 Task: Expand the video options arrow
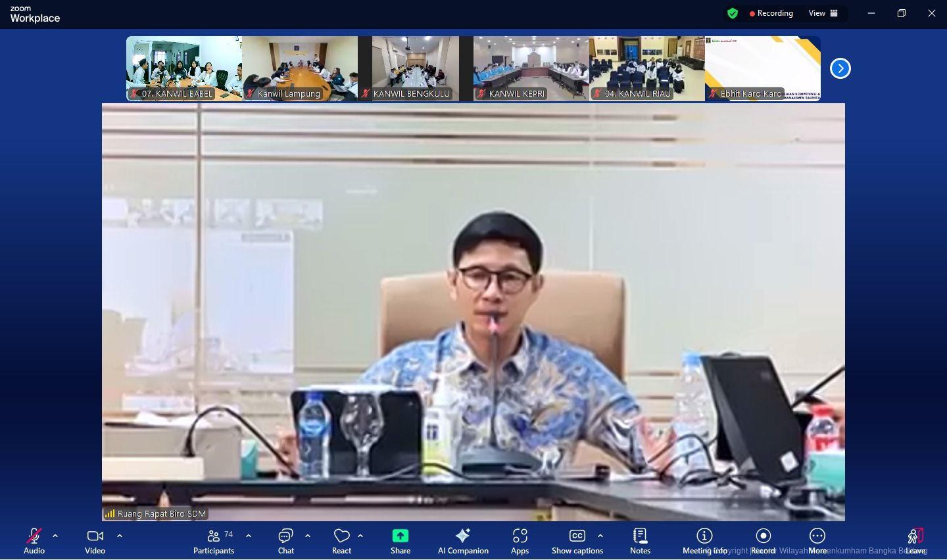point(120,536)
